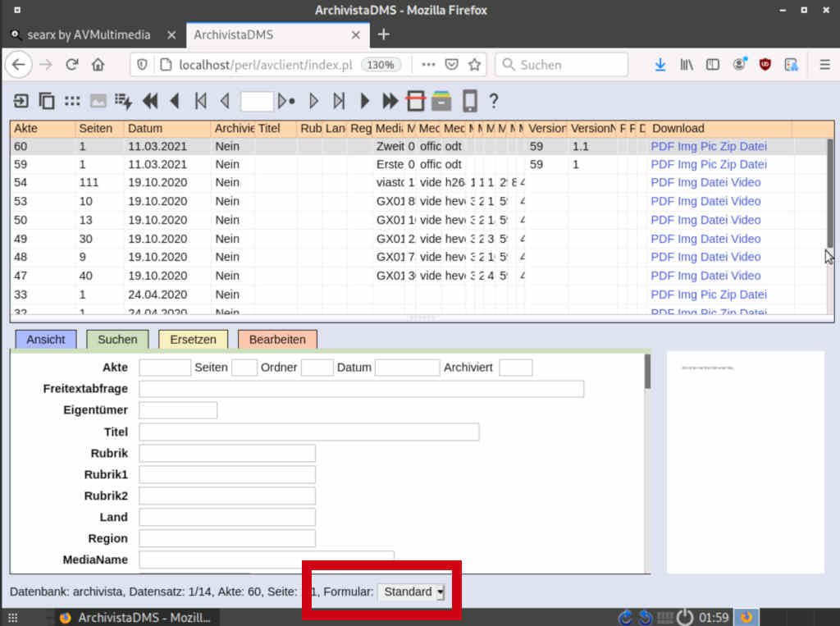
Task: Sort table by Datum column header
Action: coord(167,129)
